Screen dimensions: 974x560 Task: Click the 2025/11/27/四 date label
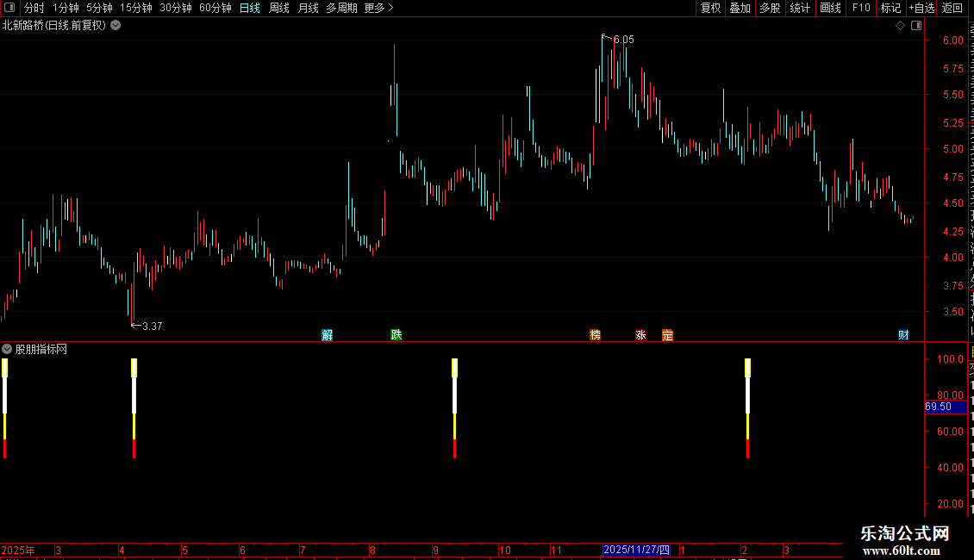(x=636, y=550)
